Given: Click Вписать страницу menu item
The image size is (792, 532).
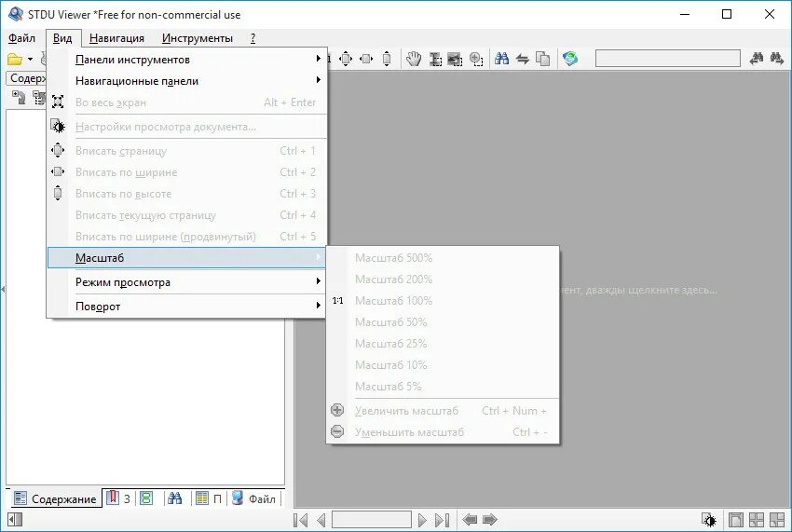Looking at the screenshot, I should [x=187, y=151].
